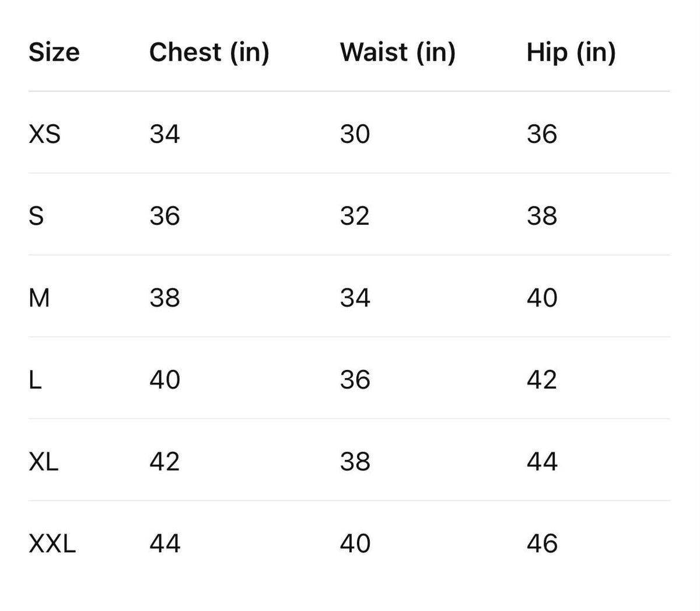Select the XL size row label

pyautogui.click(x=44, y=462)
